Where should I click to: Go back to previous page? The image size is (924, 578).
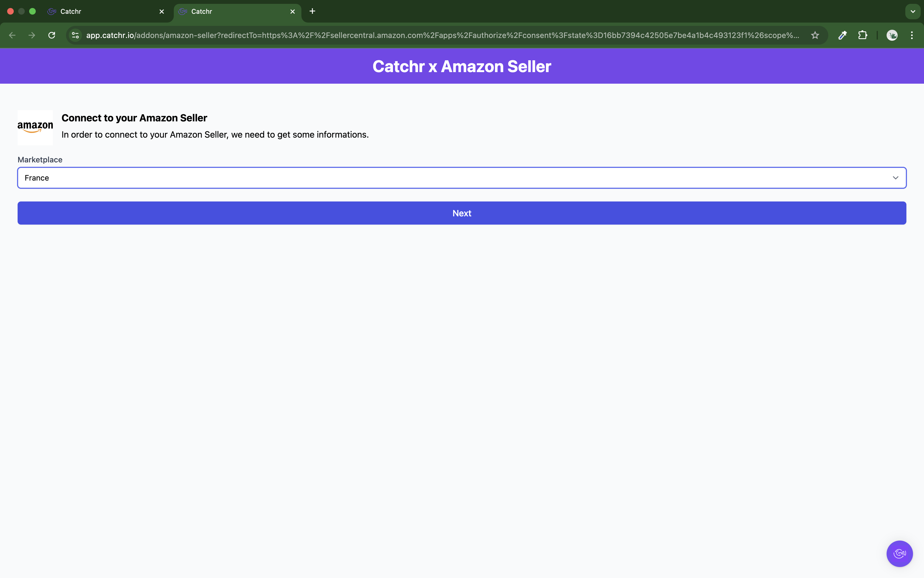coord(12,35)
